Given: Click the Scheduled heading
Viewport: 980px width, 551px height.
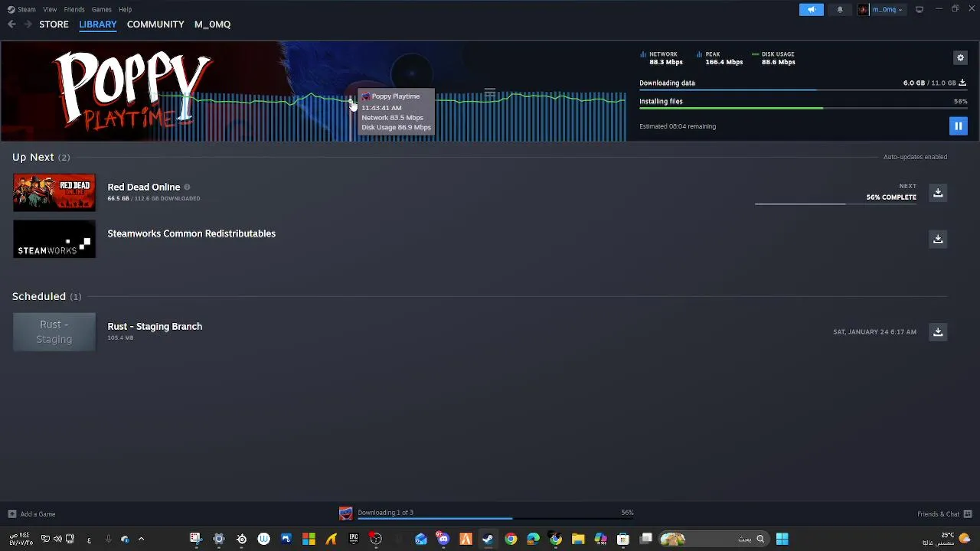Looking at the screenshot, I should [39, 296].
